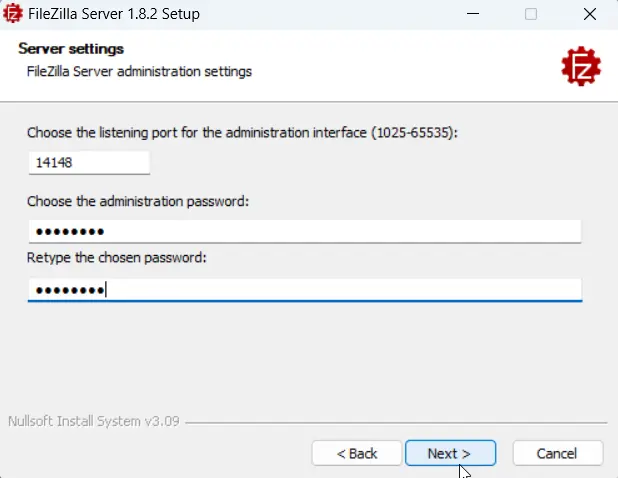Click the FileZilla icon in the title bar
This screenshot has height=478, width=618.
[x=12, y=13]
